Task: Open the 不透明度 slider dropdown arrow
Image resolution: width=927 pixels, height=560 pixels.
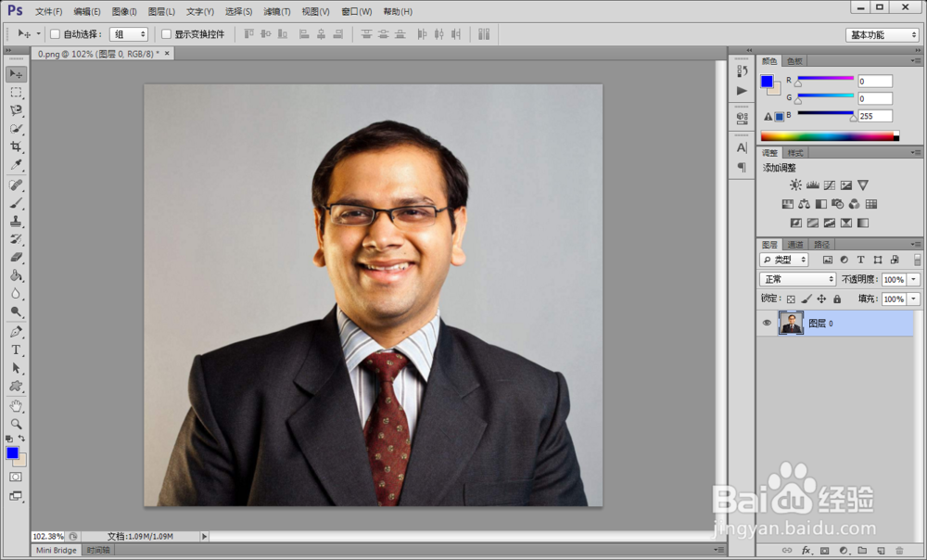Action: tap(914, 279)
